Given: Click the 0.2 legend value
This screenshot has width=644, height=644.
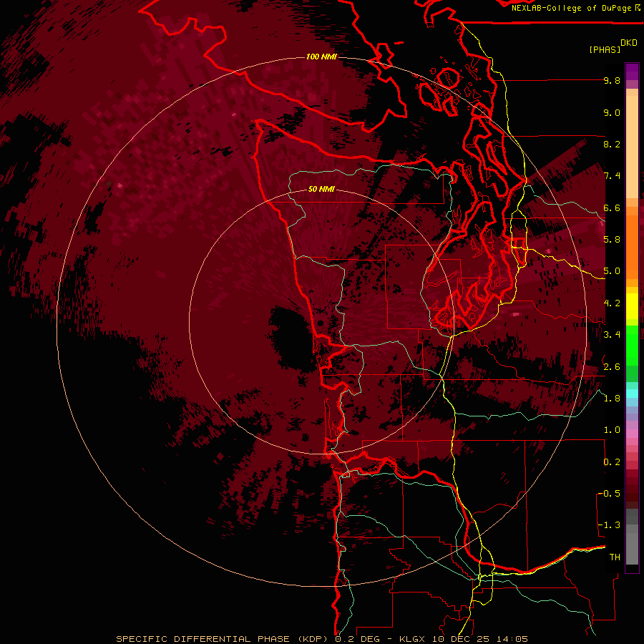Looking at the screenshot, I should [x=612, y=462].
